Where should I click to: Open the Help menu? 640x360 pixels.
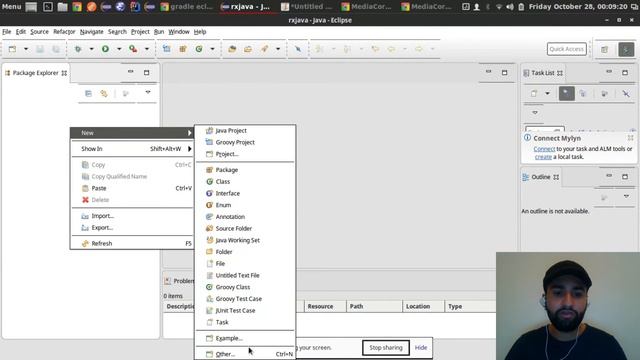(200, 32)
